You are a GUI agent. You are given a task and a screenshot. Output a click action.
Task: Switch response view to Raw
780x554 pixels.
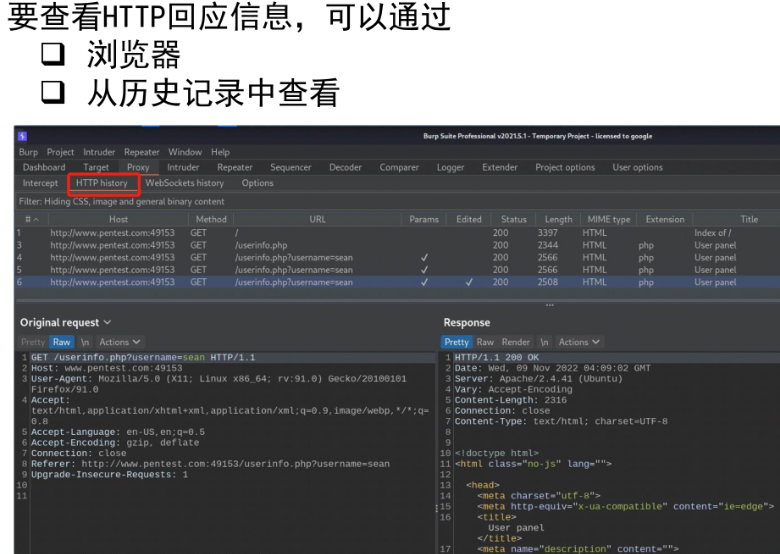(x=485, y=342)
